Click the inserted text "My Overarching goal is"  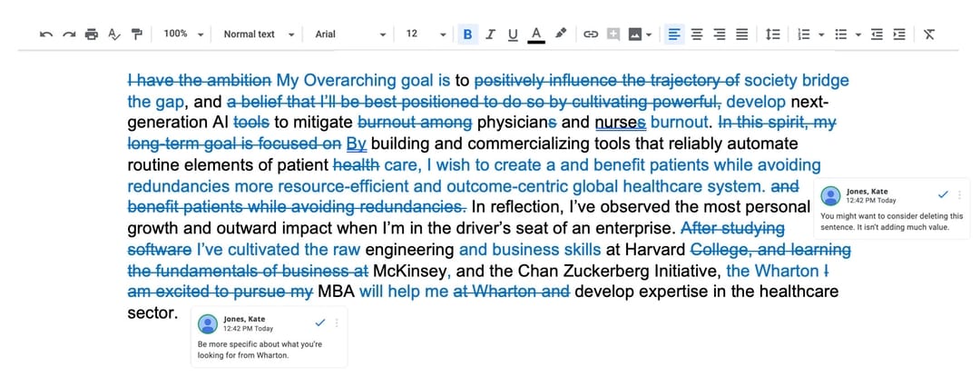point(364,81)
